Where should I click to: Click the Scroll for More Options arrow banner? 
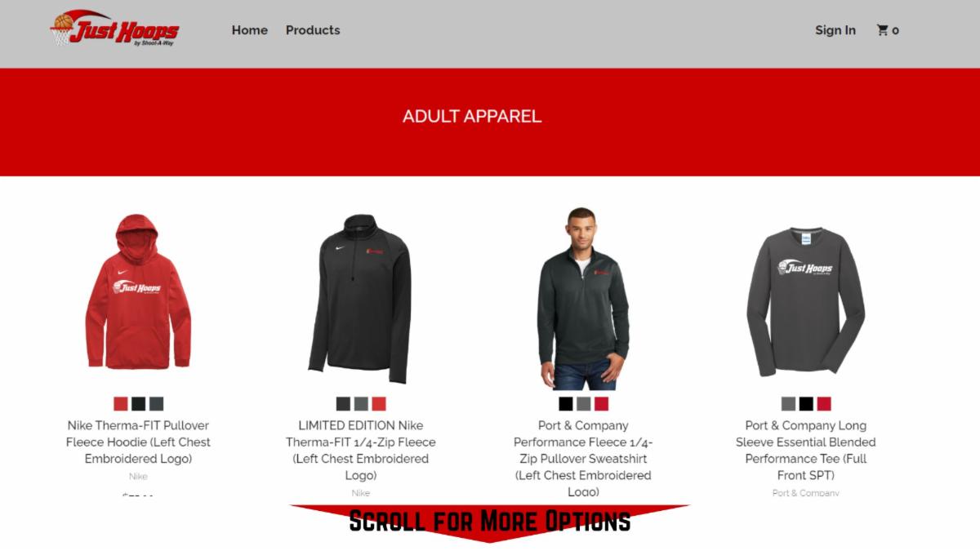tap(490, 522)
